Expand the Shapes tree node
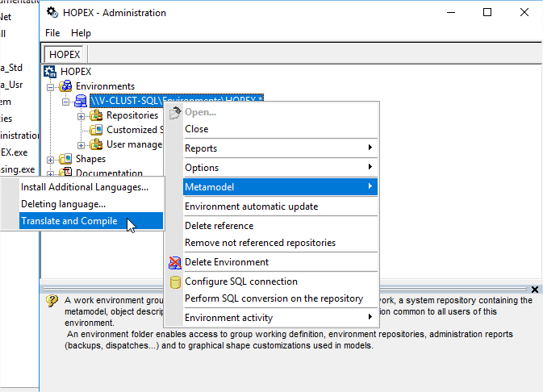Viewport: 543px width, 392px height. click(51, 160)
